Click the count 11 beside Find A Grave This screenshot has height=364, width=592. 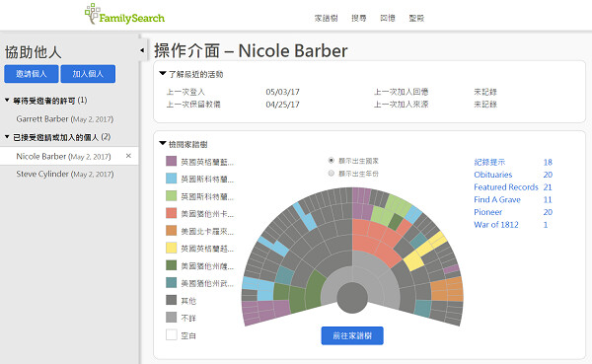click(548, 199)
